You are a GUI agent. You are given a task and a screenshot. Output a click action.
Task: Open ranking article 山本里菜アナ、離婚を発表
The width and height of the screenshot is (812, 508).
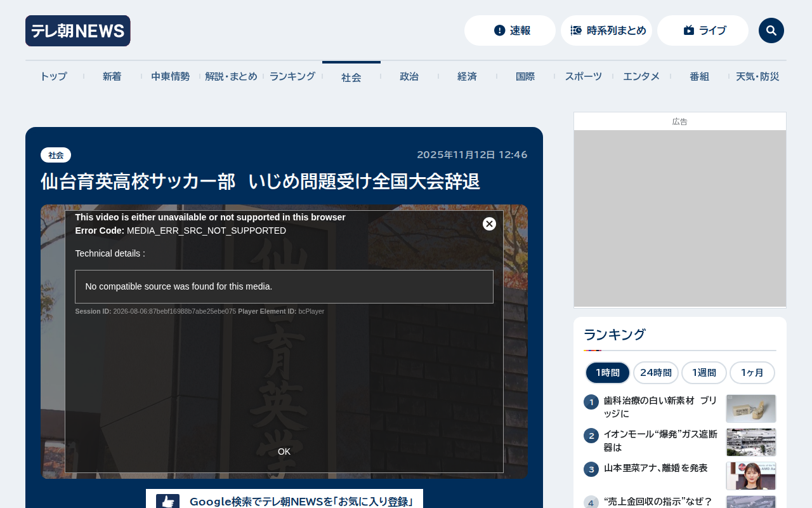(655, 468)
